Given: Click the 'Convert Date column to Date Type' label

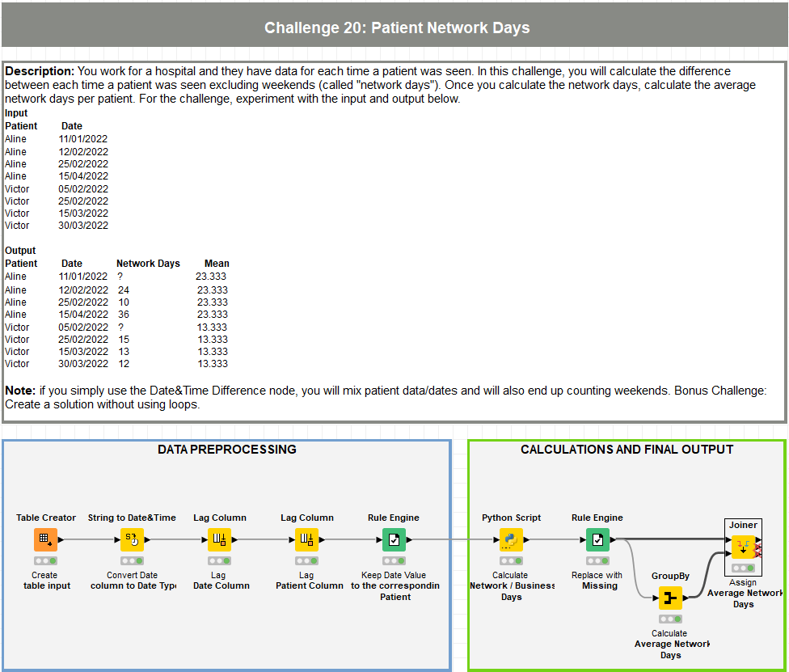Looking at the screenshot, I should [x=132, y=581].
